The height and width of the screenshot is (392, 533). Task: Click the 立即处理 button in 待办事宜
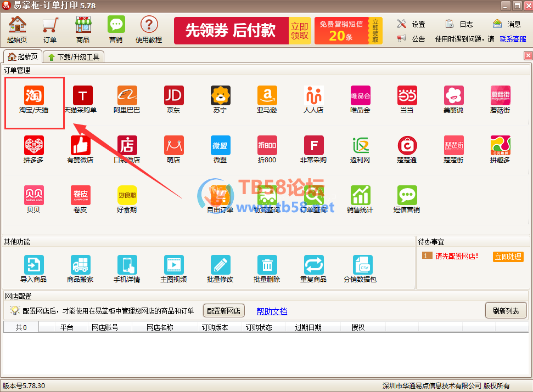(x=508, y=257)
